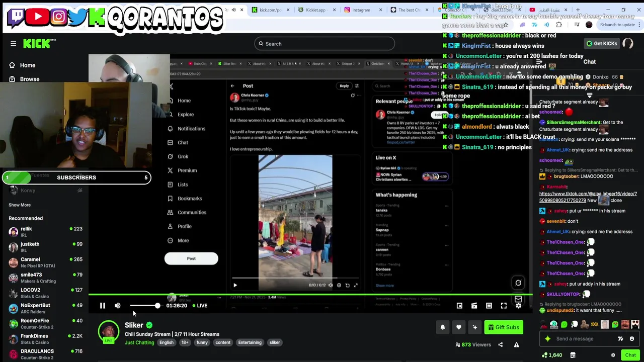Open the video player settings gear
The width and height of the screenshot is (644, 362).
pyautogui.click(x=518, y=306)
